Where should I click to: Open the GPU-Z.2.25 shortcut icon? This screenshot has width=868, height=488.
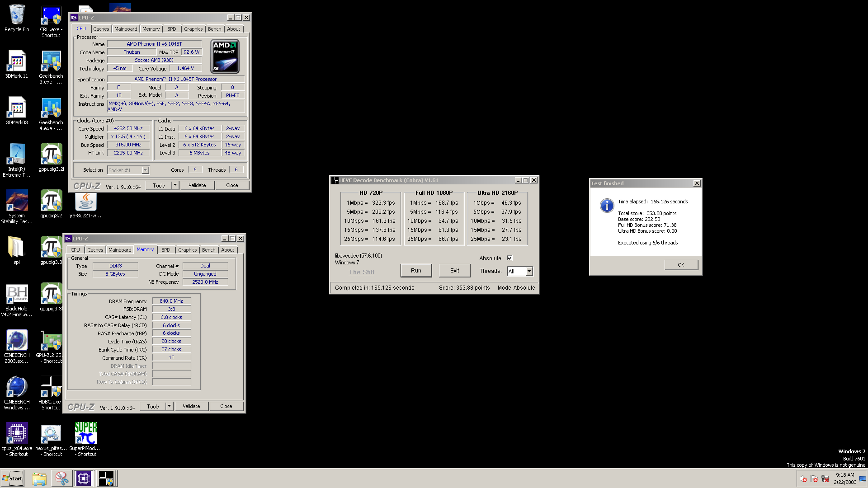[x=51, y=347]
